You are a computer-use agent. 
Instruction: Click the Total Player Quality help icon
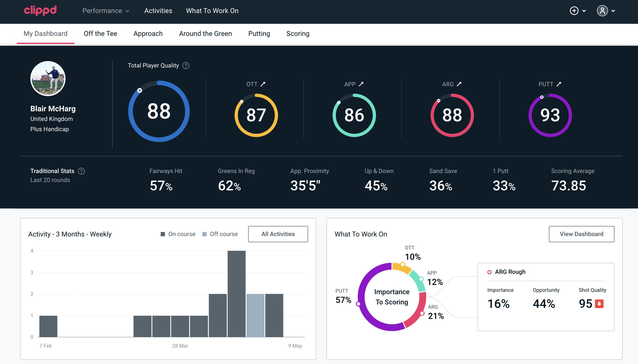[186, 66]
